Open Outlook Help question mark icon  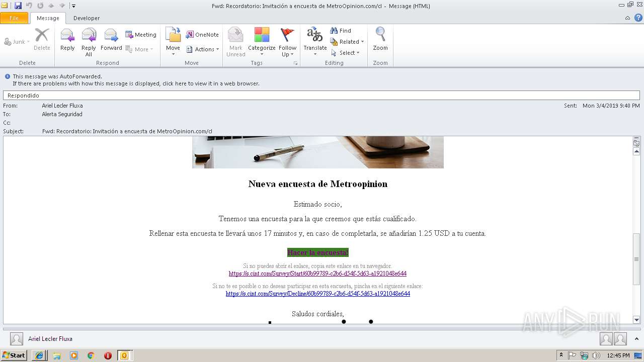[638, 18]
